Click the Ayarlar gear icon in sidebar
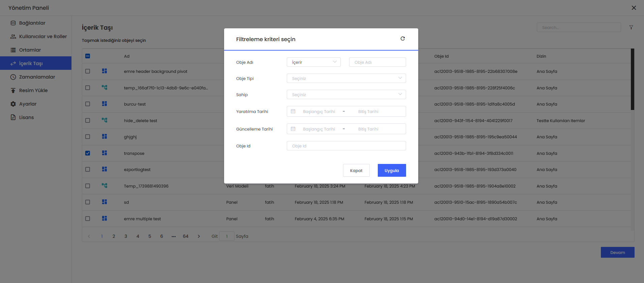 (13, 104)
